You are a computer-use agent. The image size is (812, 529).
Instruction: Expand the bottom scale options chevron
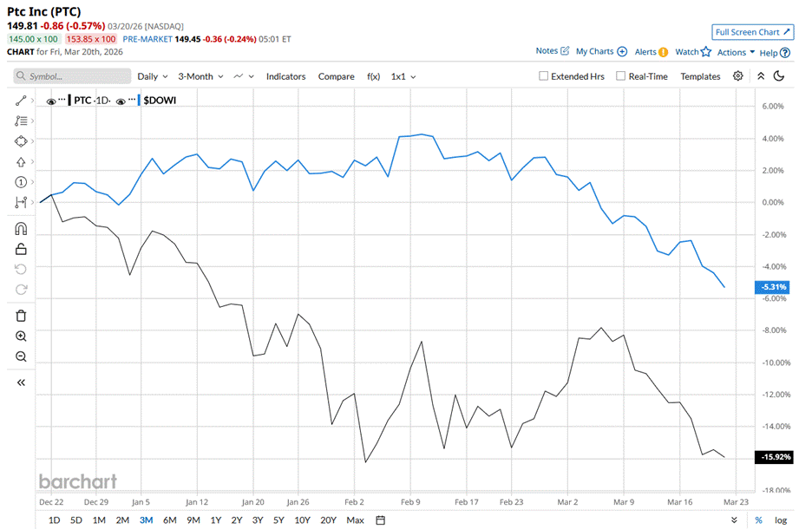point(734,520)
